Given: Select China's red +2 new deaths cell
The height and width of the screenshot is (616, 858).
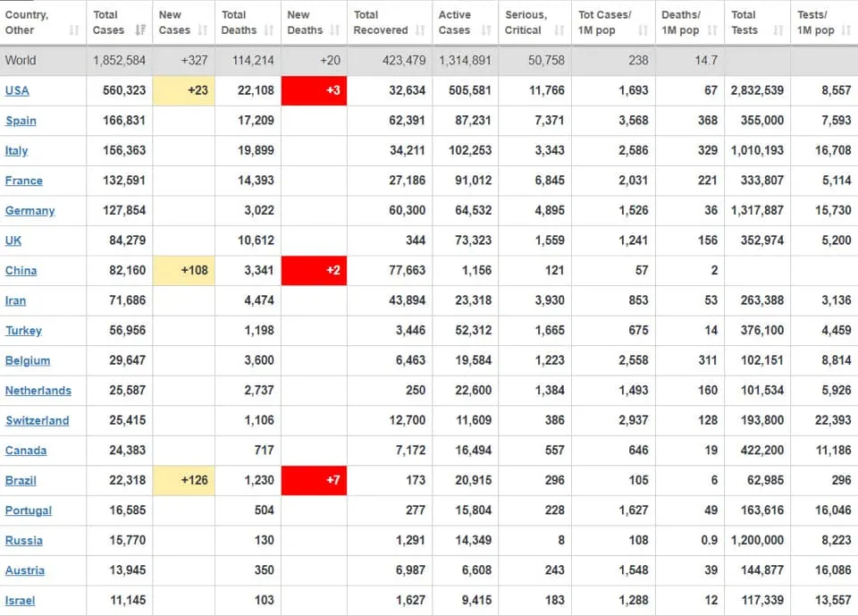Looking at the screenshot, I should pos(314,271).
